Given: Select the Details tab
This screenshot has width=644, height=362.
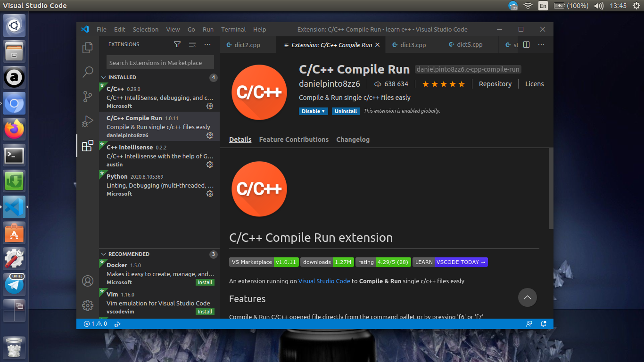Looking at the screenshot, I should [x=240, y=140].
